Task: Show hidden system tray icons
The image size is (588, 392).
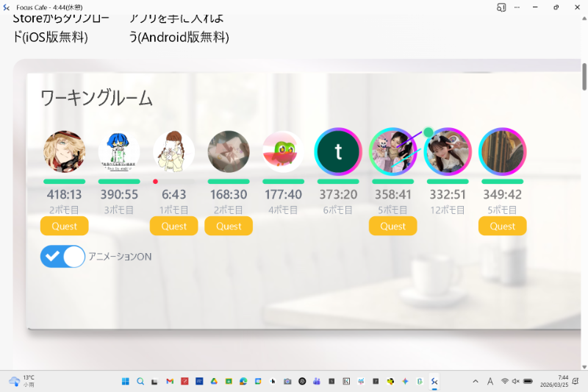Action: (x=476, y=382)
